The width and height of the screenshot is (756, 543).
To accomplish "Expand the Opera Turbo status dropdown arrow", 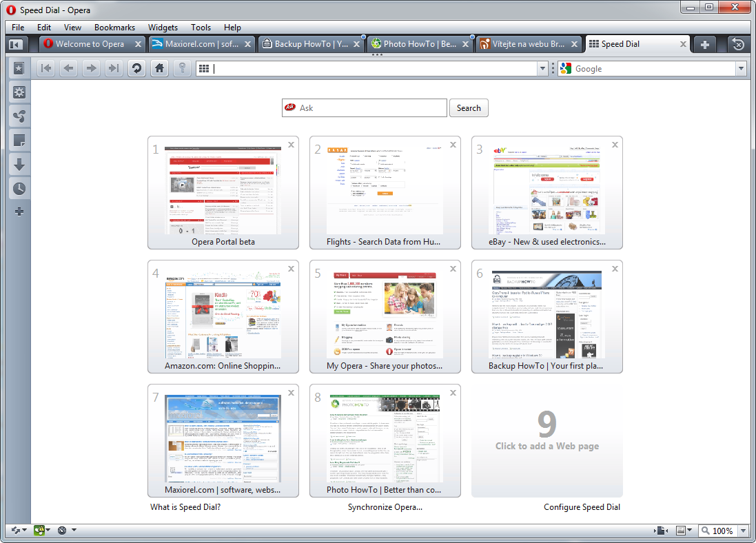I will 74,531.
